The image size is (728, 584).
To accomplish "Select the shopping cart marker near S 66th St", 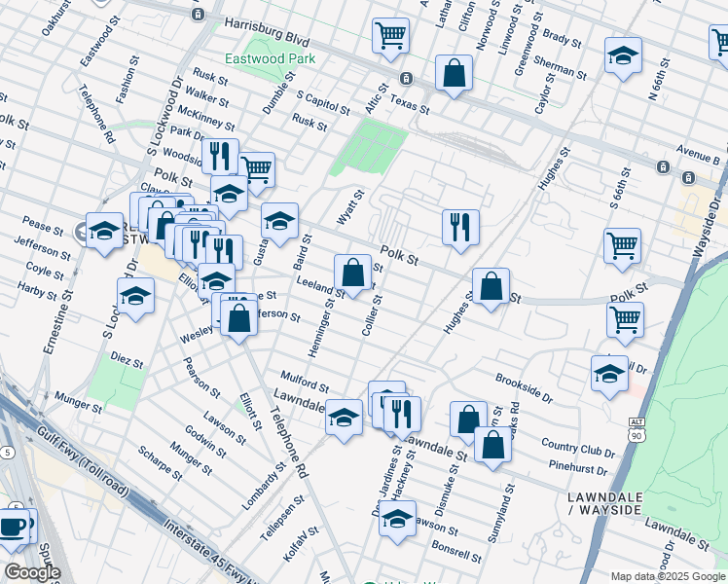I will point(622,245).
